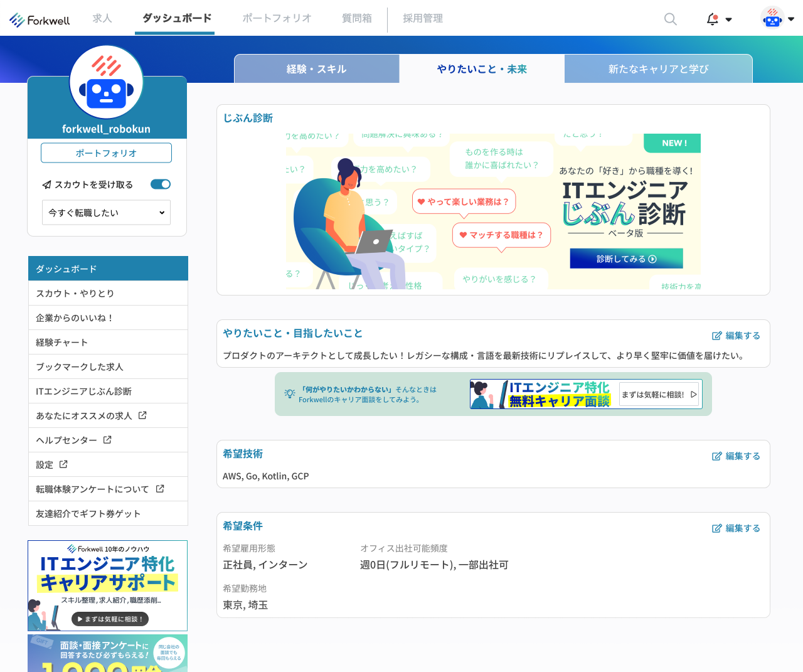Click the ITエンジニアじぶん診断 banner title
This screenshot has width=803, height=672.
(x=625, y=203)
